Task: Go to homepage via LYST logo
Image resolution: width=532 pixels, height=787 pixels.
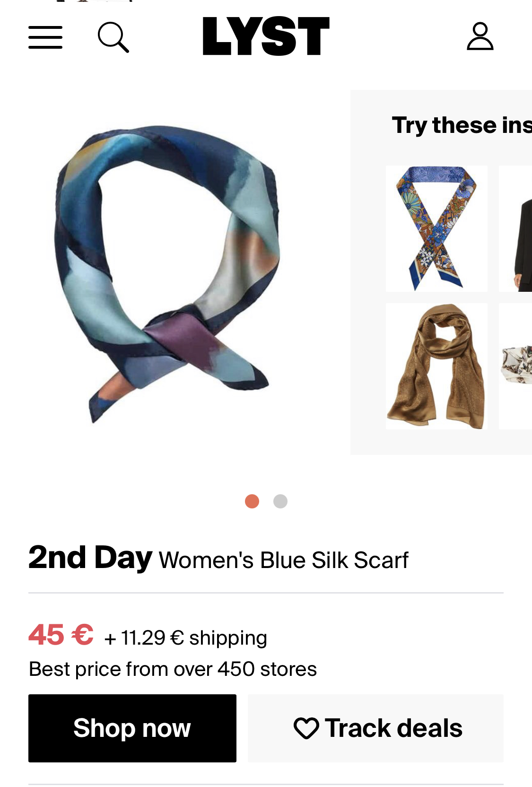Action: coord(266,36)
